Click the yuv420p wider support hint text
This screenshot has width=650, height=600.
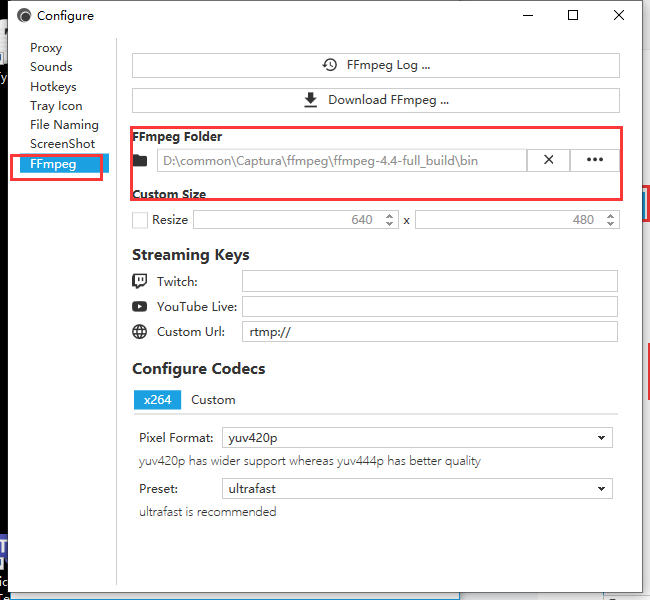click(x=310, y=461)
